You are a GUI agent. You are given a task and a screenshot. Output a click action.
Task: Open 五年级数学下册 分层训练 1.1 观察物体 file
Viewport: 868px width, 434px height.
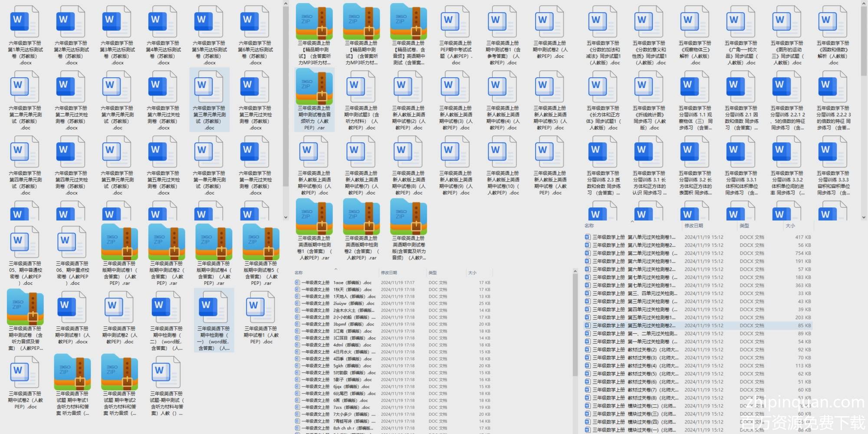[695, 88]
